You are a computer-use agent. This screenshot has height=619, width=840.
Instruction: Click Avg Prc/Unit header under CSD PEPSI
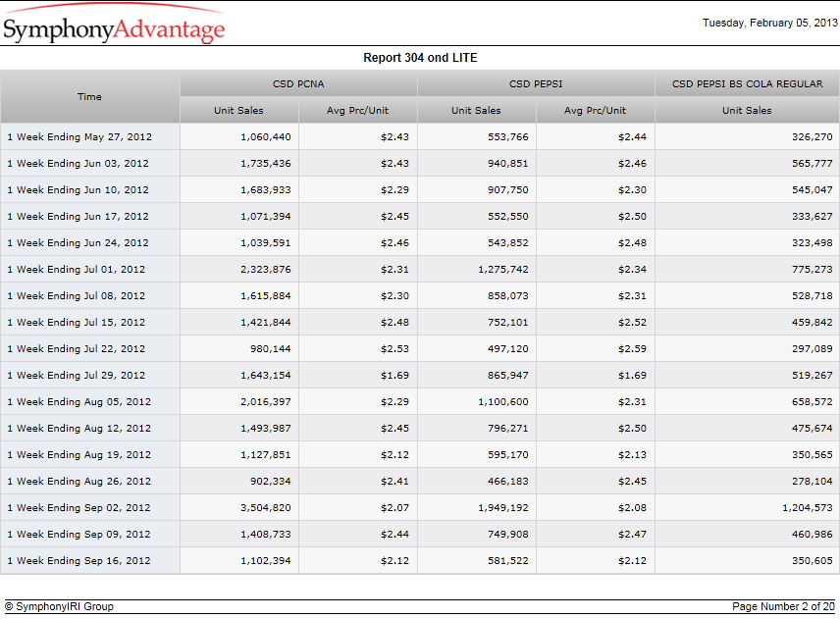tap(596, 110)
